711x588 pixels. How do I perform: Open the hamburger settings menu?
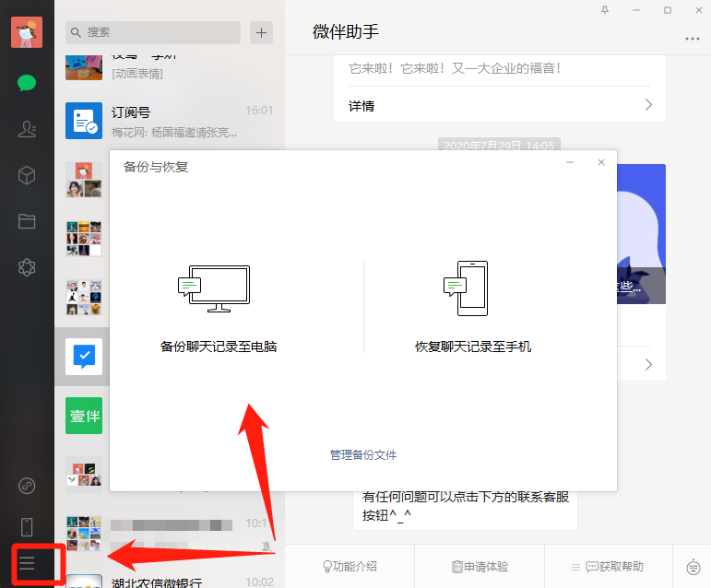click(27, 563)
